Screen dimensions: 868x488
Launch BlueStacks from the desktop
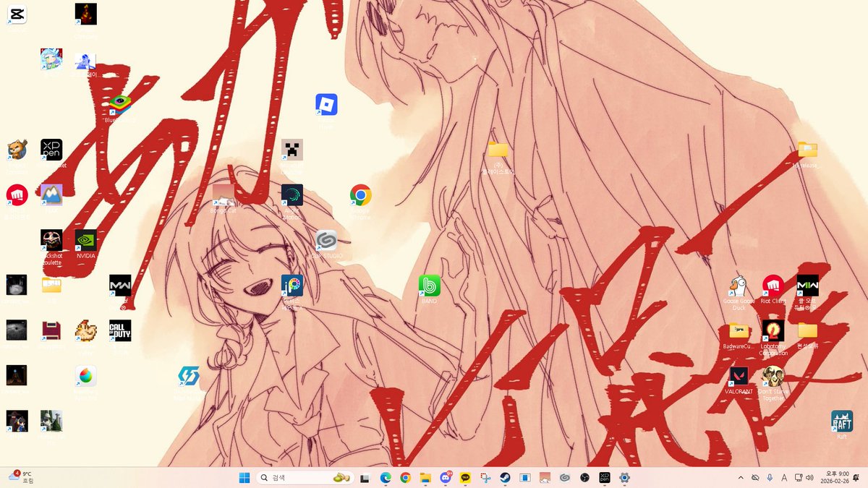pos(120,106)
